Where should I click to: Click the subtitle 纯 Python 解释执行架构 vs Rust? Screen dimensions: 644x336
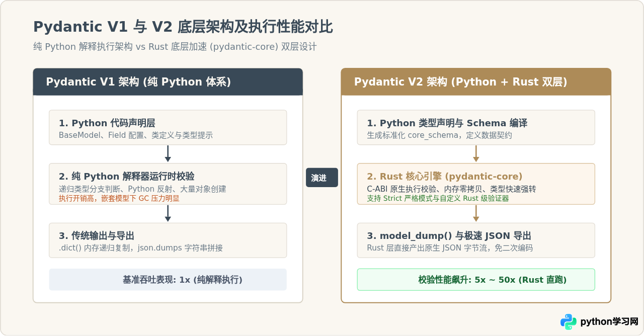coord(175,47)
